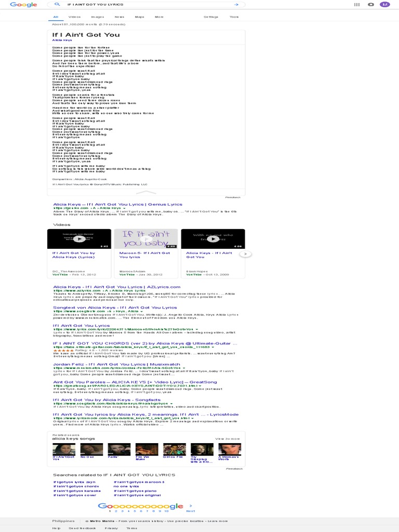The image size is (399, 532).
Task: Click Use precise location in footer
Action: (x=187, y=521)
